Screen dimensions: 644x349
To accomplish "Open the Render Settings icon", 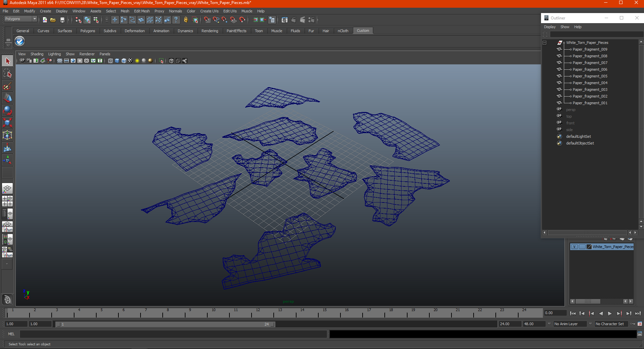I will coord(312,20).
